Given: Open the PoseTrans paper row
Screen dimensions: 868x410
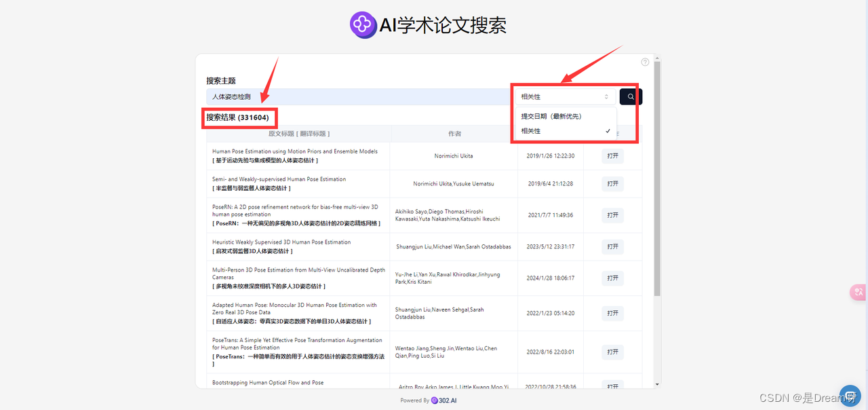Looking at the screenshot, I should [x=612, y=352].
